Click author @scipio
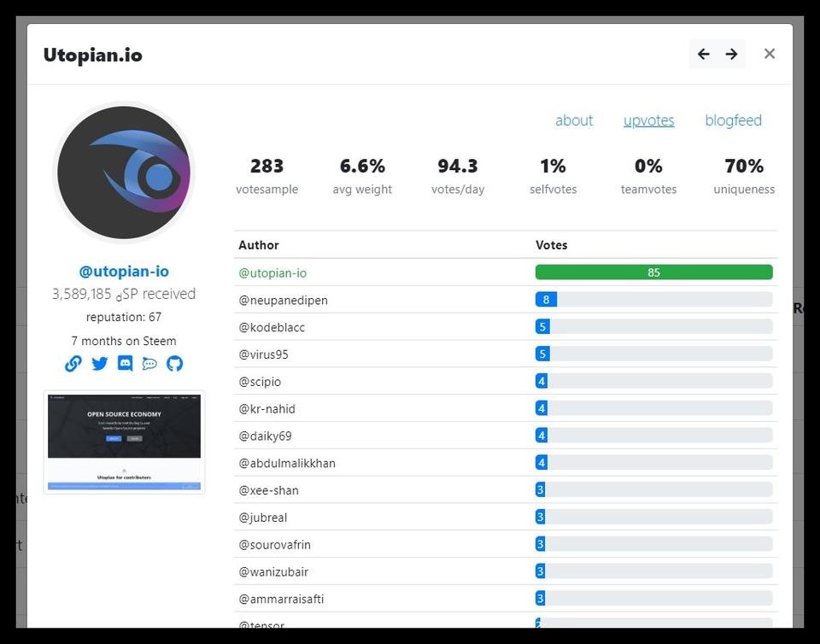 [260, 382]
